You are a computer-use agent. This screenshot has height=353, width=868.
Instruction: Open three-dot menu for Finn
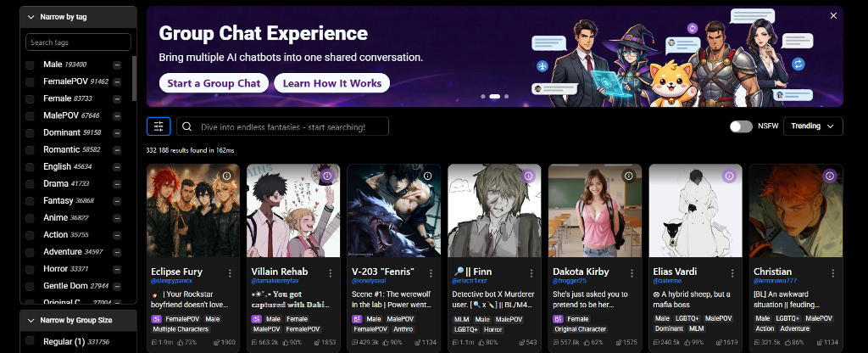coord(531,273)
